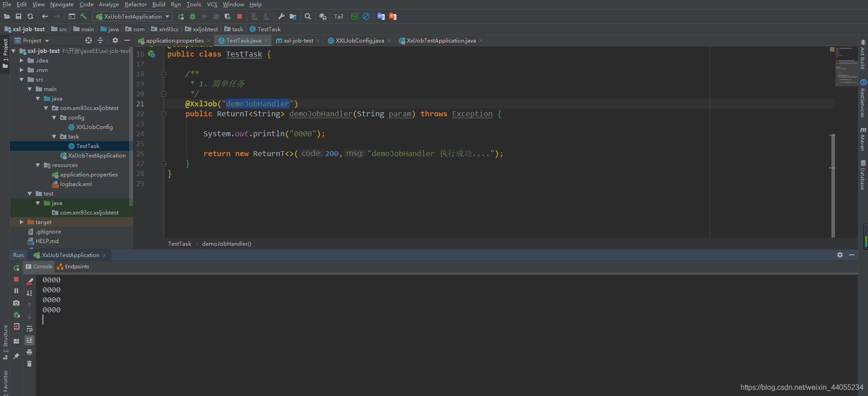Switch to Endpoints tab in Run panel
The height and width of the screenshot is (396, 868).
(73, 267)
